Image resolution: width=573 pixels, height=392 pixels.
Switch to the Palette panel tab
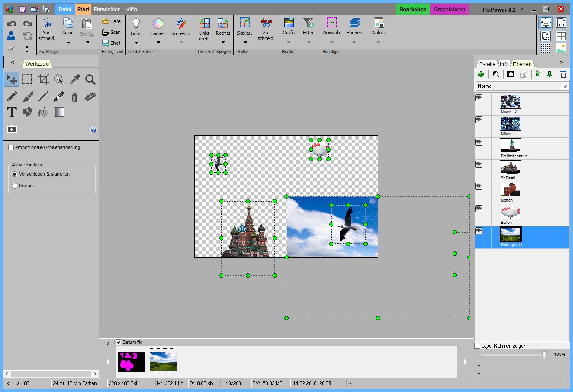[487, 64]
